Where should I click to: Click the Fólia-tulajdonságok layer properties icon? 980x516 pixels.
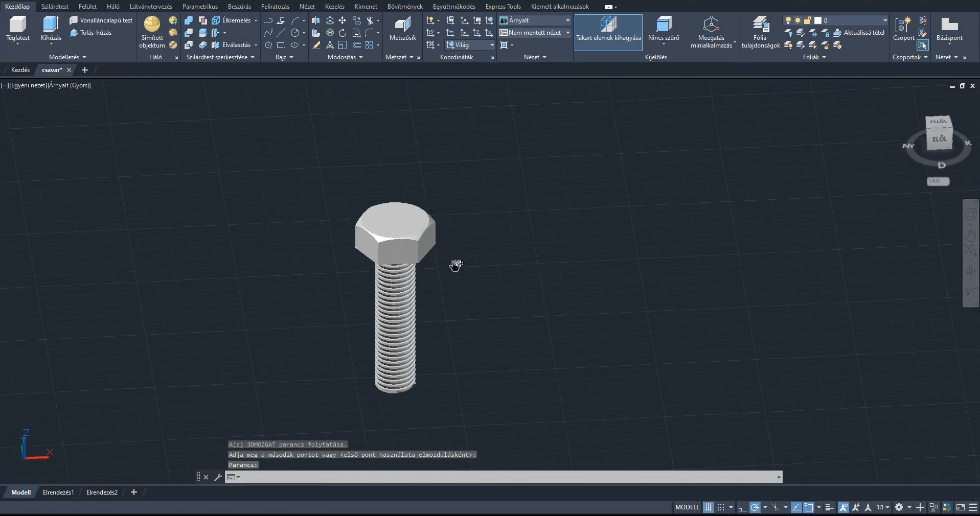(761, 24)
